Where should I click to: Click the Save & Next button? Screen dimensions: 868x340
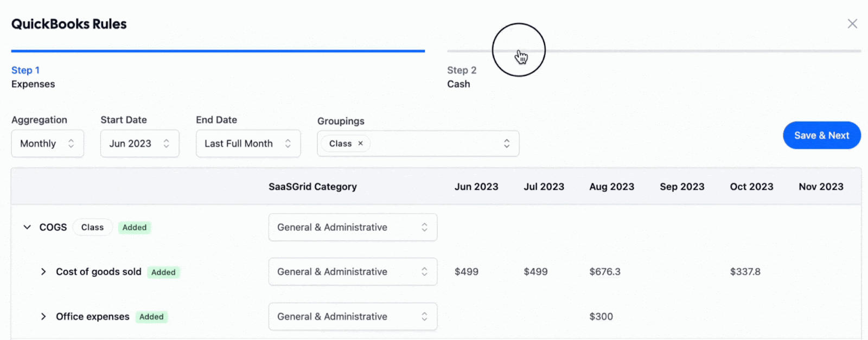(822, 136)
